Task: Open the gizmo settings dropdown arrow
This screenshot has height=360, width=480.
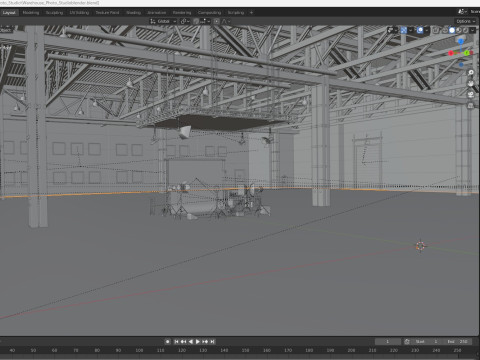Action: coord(411,30)
